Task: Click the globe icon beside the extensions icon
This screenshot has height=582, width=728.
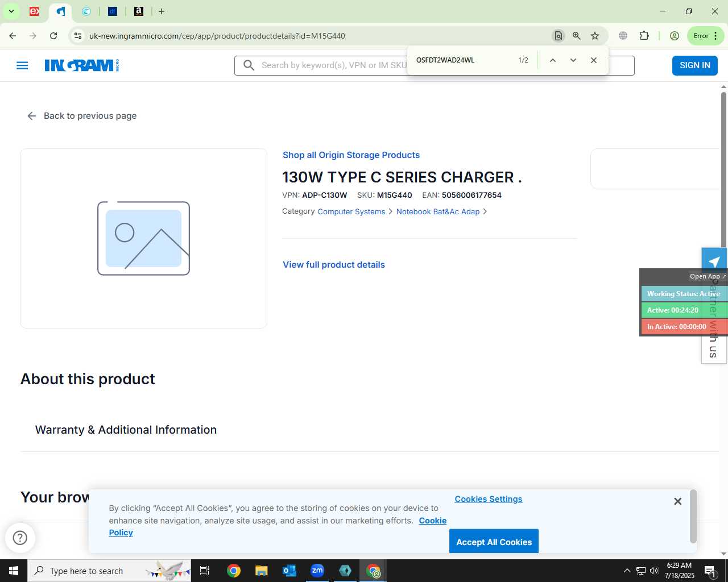Action: point(623,36)
